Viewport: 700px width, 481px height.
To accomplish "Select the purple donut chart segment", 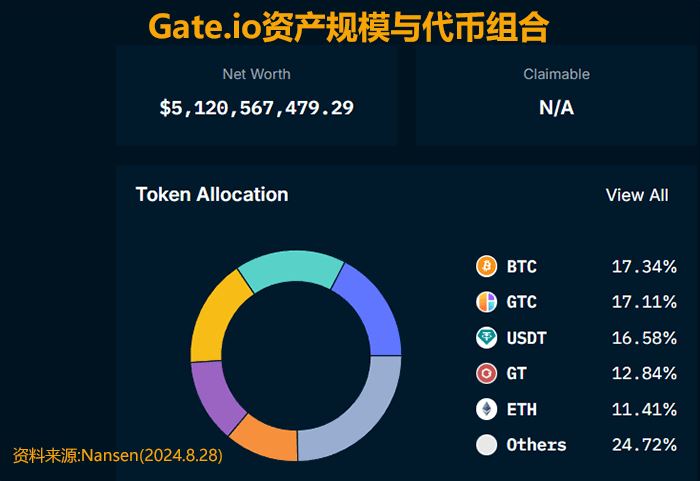I will coord(214,393).
